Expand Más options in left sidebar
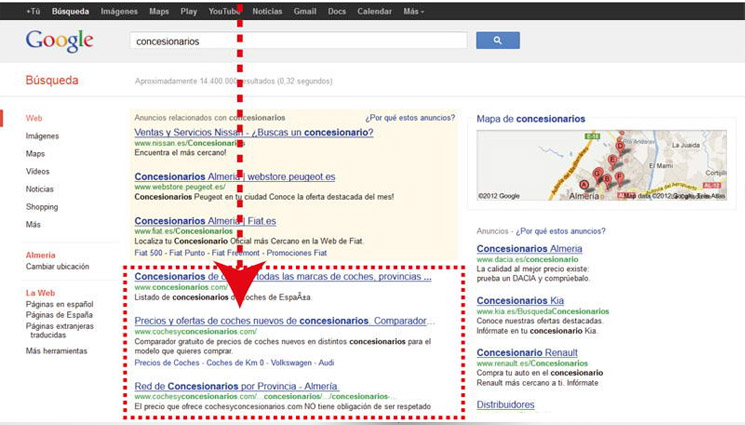Screen dimensions: 745x425 click(33, 224)
